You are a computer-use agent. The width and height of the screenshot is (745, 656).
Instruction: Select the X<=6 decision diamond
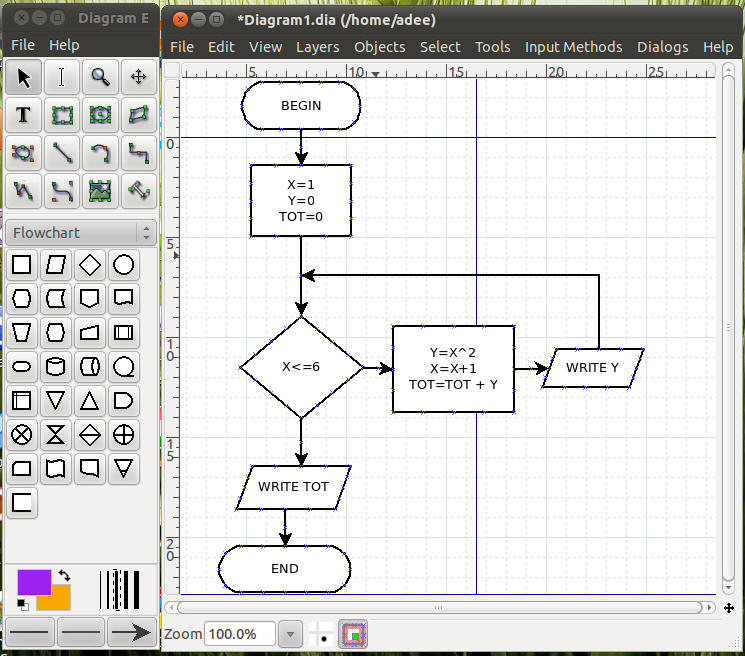click(301, 367)
